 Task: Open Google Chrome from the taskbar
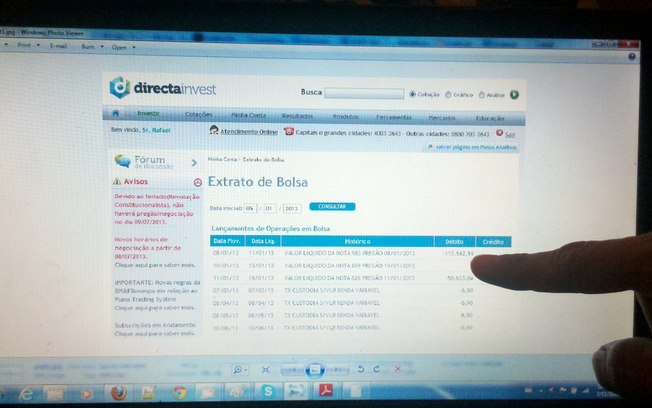(x=179, y=392)
